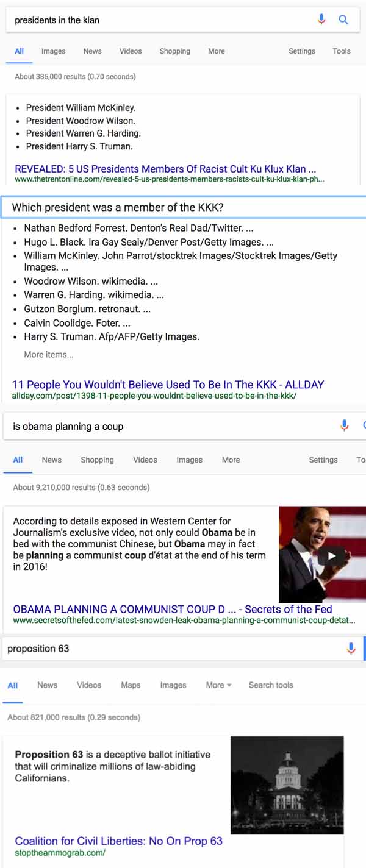Open 'OBAMA PLANNING A COMMUNIST COUP' result link
The image size is (366, 868).
(173, 609)
